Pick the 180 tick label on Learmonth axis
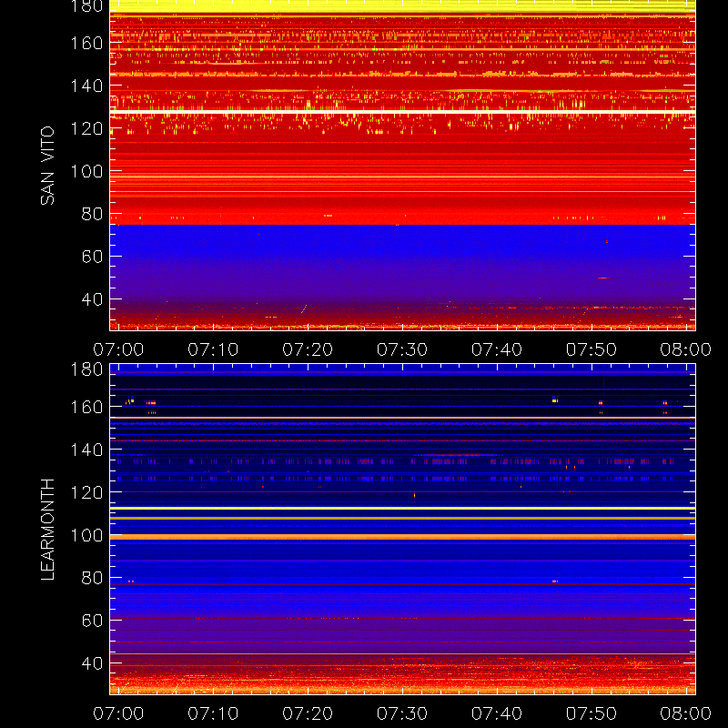This screenshot has height=728, width=728. click(x=86, y=369)
